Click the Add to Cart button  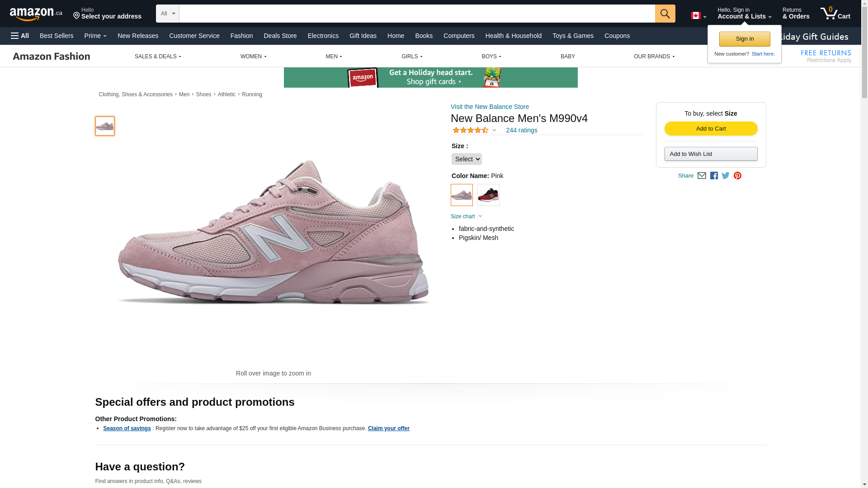(711, 129)
